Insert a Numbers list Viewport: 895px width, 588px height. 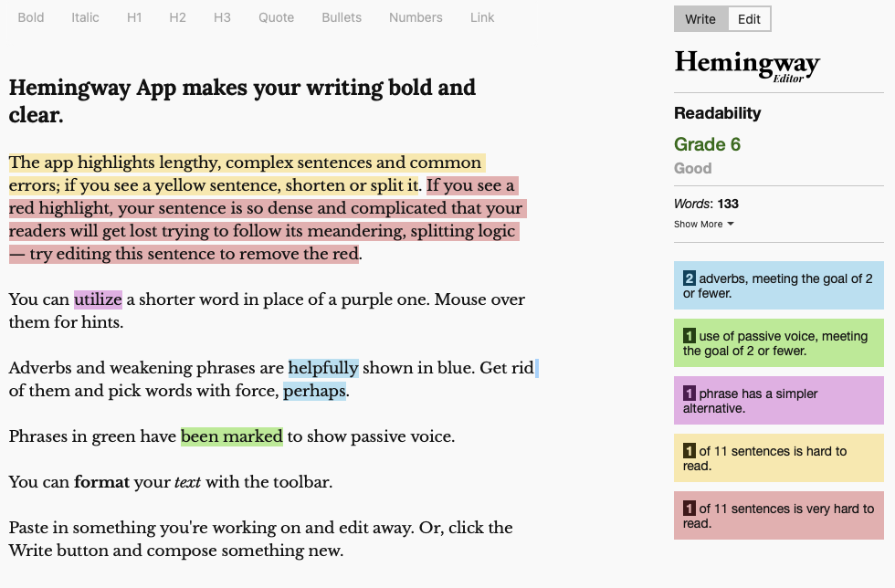point(416,17)
